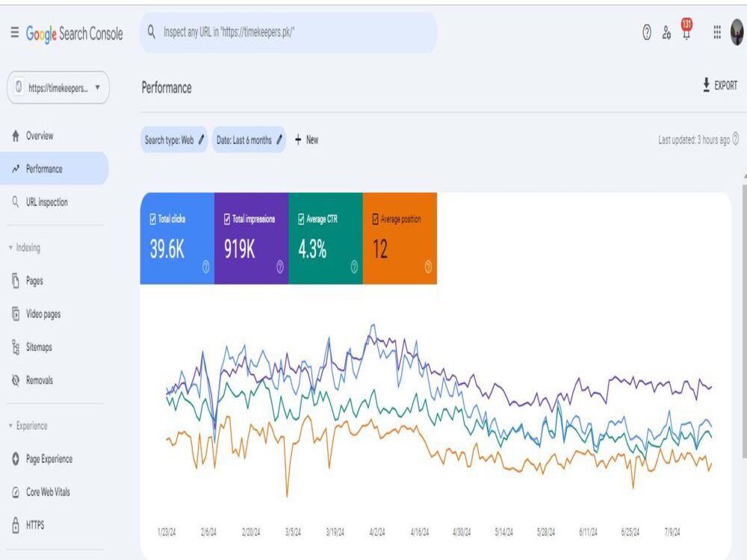The image size is (747, 560).
Task: Uncheck the Average CTR metric
Action: (x=301, y=219)
